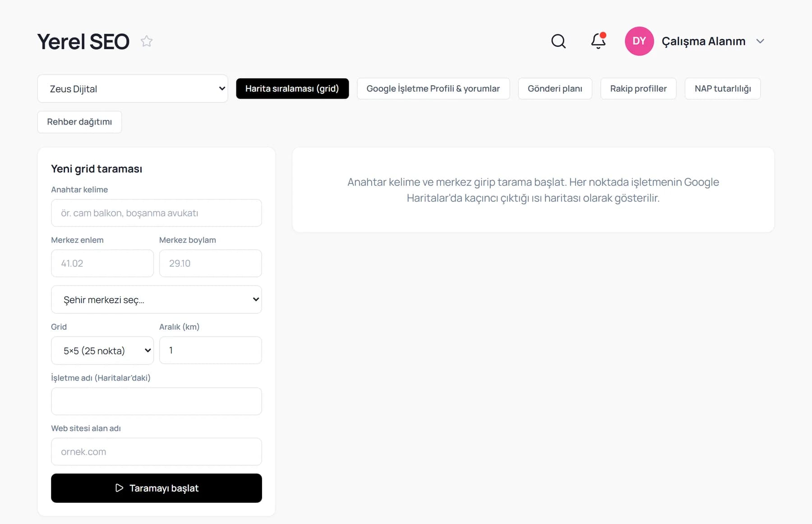Open the Gönderi planı tab

(x=555, y=88)
